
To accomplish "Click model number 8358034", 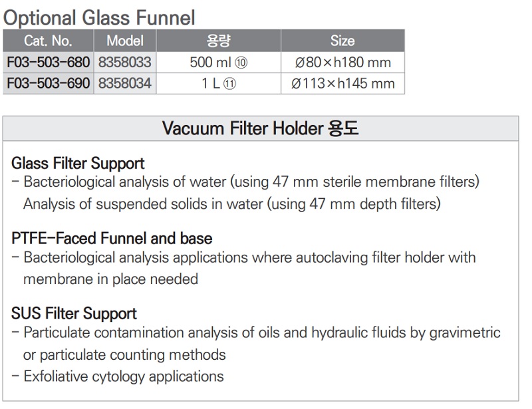I will 125,83.
